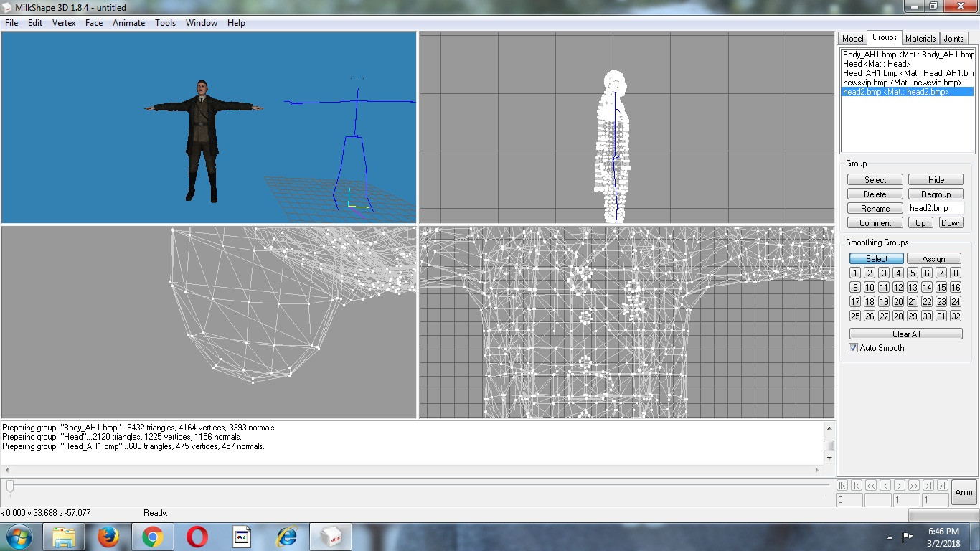
Task: Fast-forward the animation frames
Action: coord(914,486)
